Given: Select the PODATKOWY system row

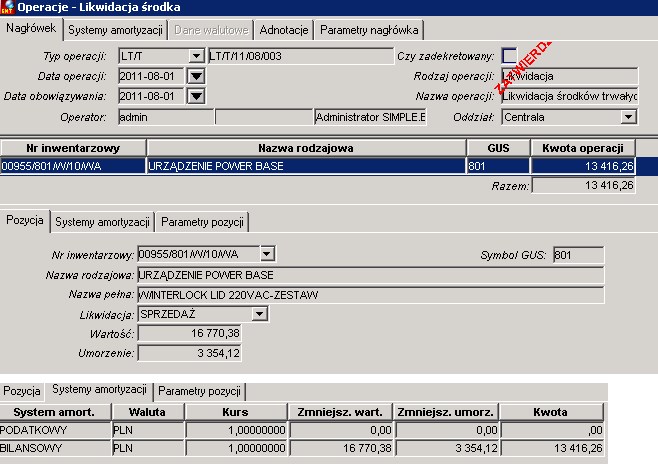Looking at the screenshot, I should (x=302, y=430).
